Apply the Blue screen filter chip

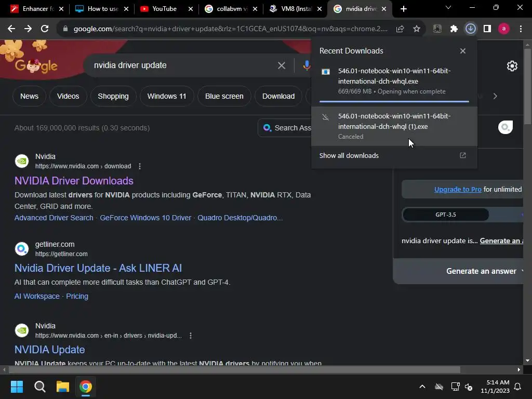coord(224,96)
